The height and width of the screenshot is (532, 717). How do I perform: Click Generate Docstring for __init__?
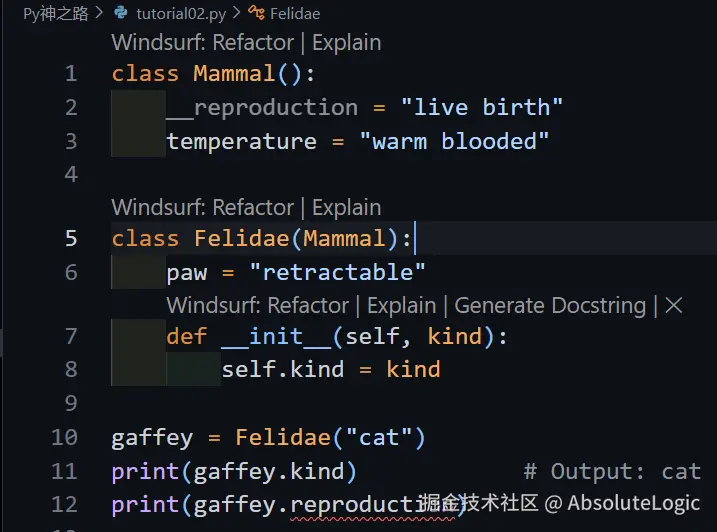point(550,306)
